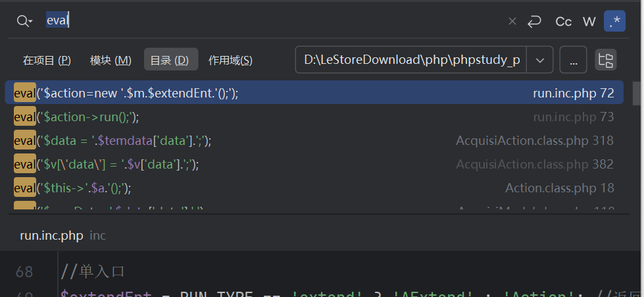
Task: Click the new line return-arrow icon
Action: coord(534,21)
